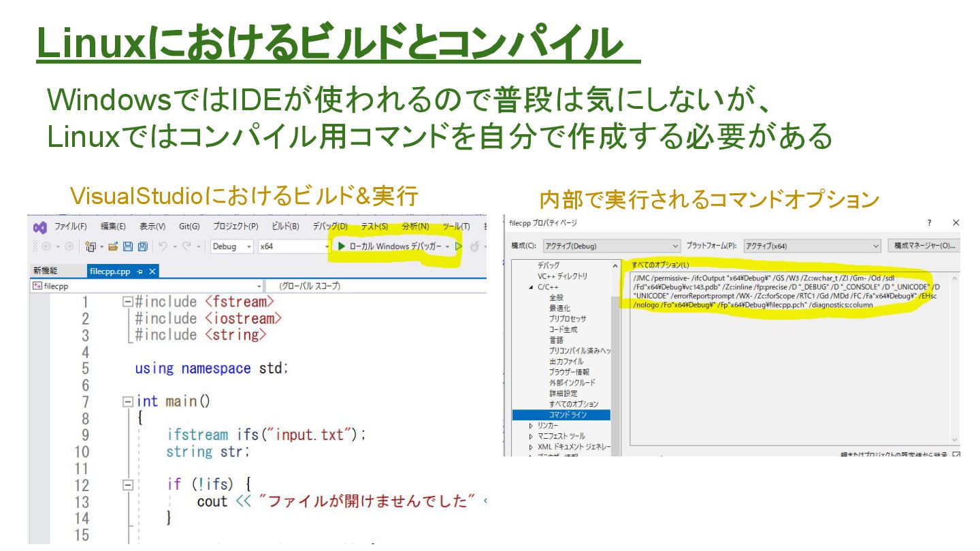Click the new project toolbar icon
Screen dimensions: 980x551
click(90, 246)
